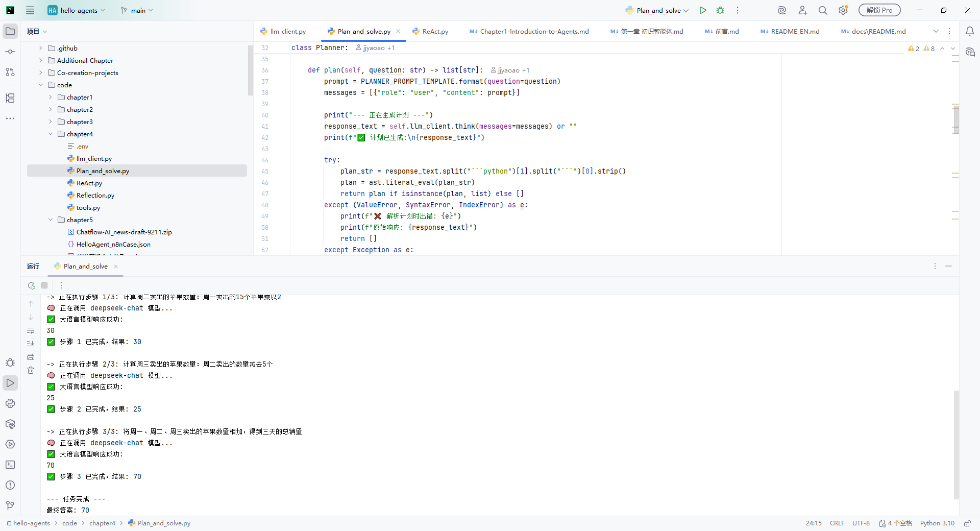Expand the .github folder
The width and height of the screenshot is (980, 531).
coord(41,48)
